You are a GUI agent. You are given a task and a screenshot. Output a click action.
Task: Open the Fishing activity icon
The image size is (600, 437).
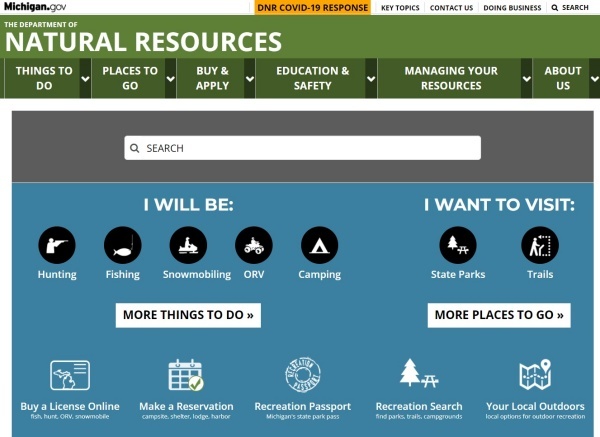click(122, 245)
